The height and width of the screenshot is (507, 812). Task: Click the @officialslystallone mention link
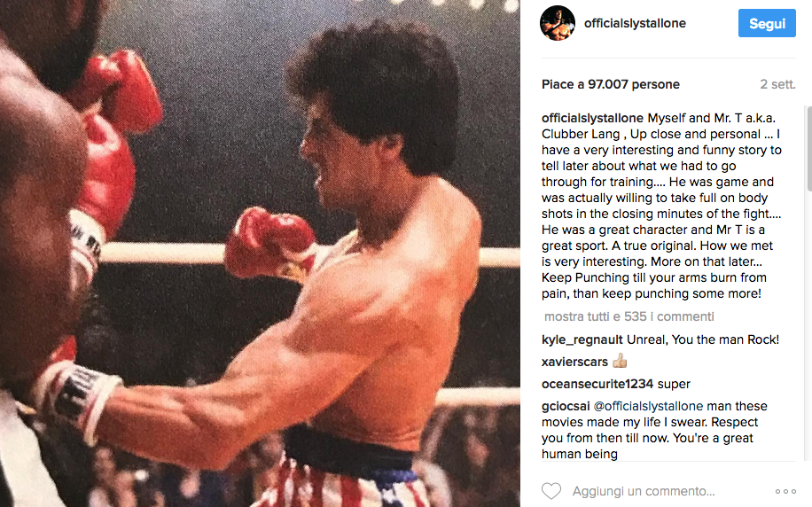tap(648, 407)
